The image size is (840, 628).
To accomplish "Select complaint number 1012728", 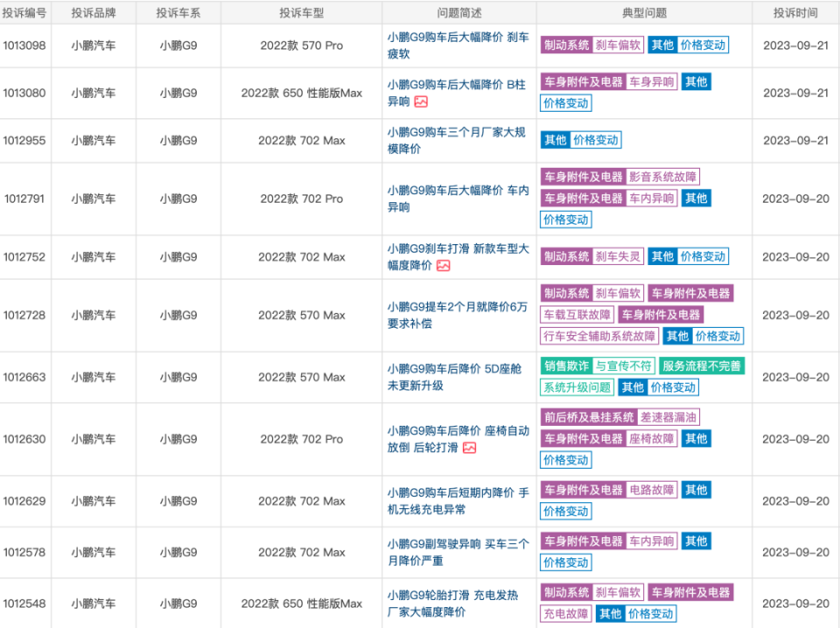I will coord(24,316).
